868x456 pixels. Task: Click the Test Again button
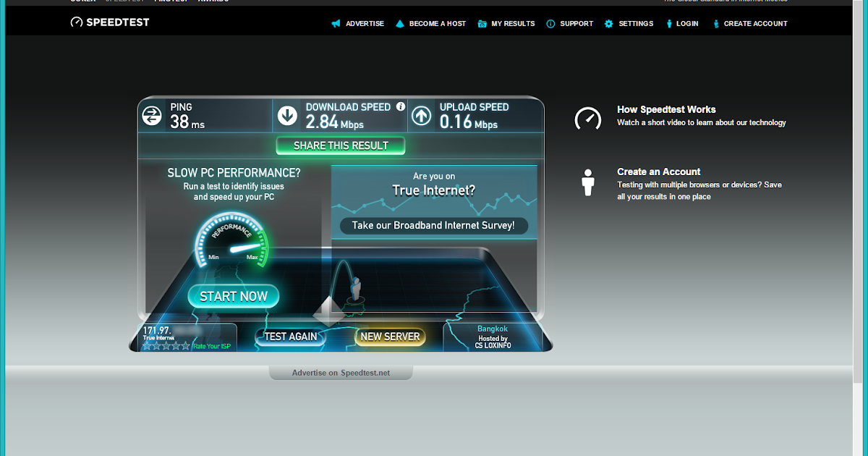click(x=291, y=337)
